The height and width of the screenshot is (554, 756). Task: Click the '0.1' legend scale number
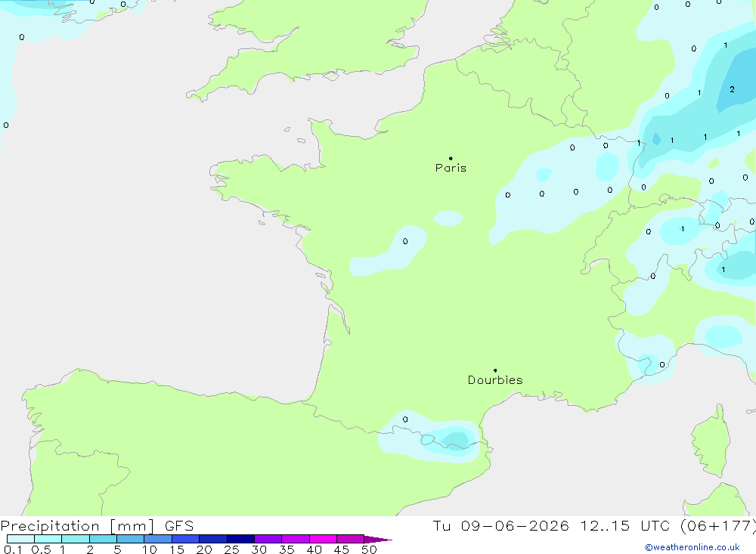pyautogui.click(x=13, y=549)
